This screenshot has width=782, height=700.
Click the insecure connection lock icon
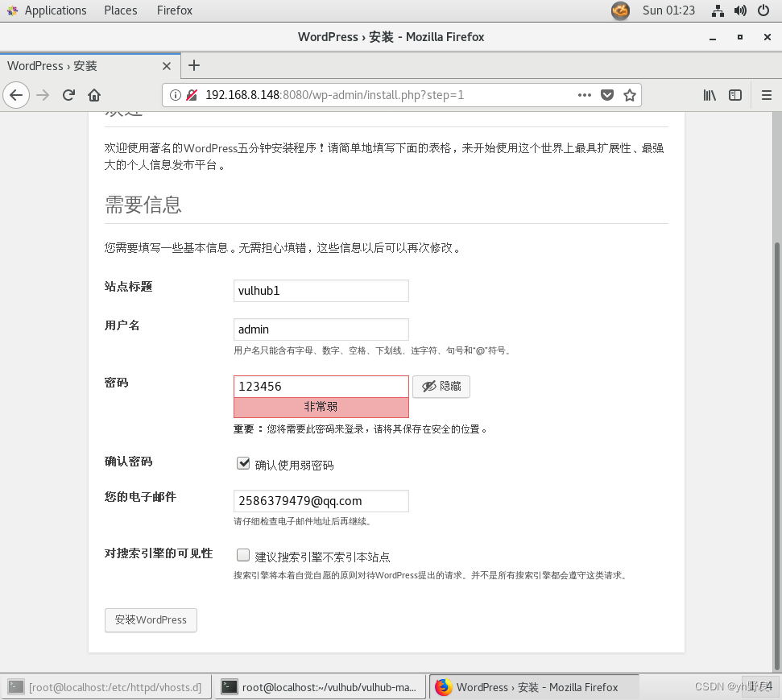pyautogui.click(x=192, y=95)
